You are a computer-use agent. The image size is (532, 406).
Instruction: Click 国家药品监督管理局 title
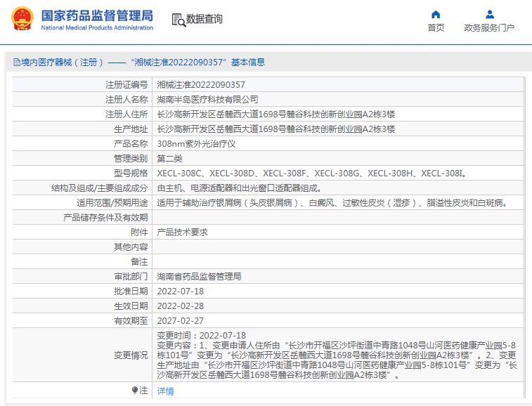[x=97, y=15]
